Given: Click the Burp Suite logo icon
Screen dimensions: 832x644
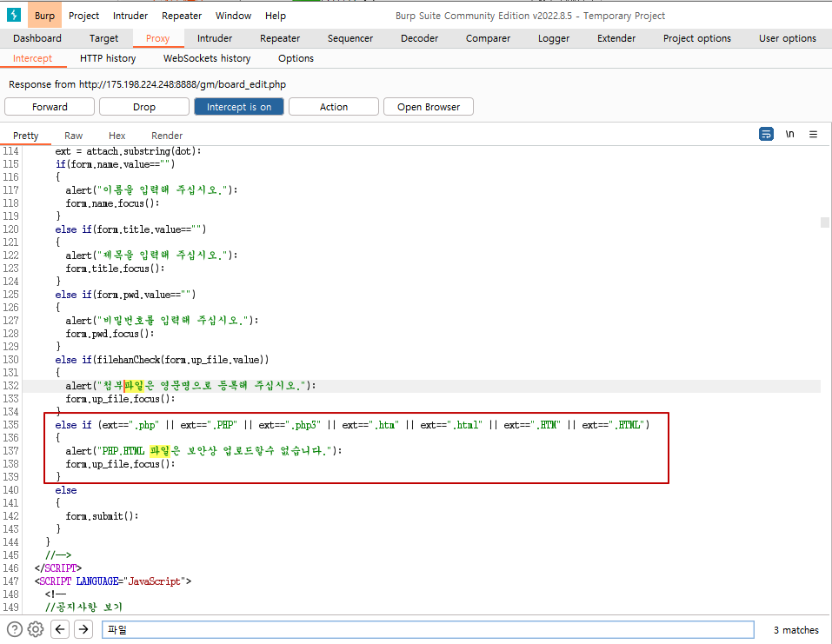Looking at the screenshot, I should click(x=14, y=15).
